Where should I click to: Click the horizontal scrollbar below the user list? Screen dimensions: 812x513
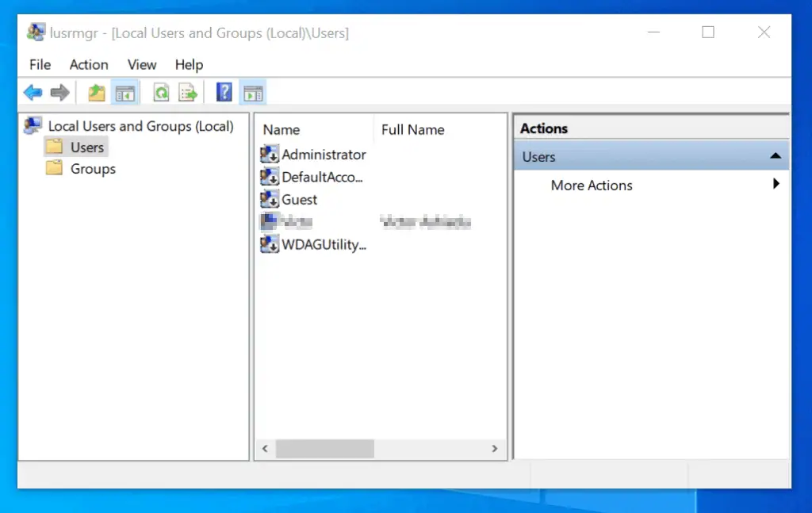click(x=325, y=449)
